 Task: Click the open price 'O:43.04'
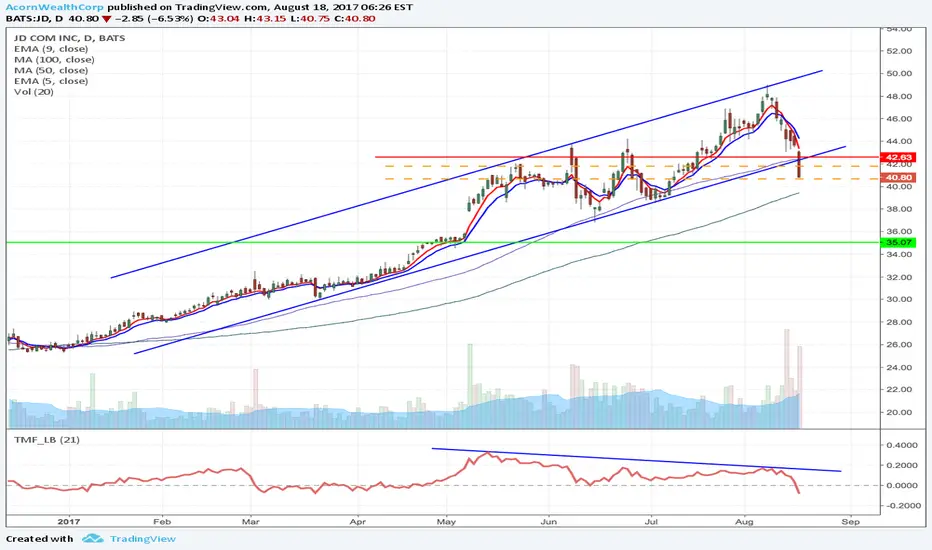click(219, 18)
